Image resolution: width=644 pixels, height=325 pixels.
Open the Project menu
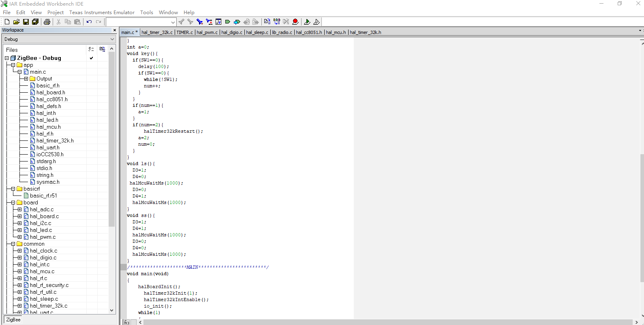tap(56, 13)
